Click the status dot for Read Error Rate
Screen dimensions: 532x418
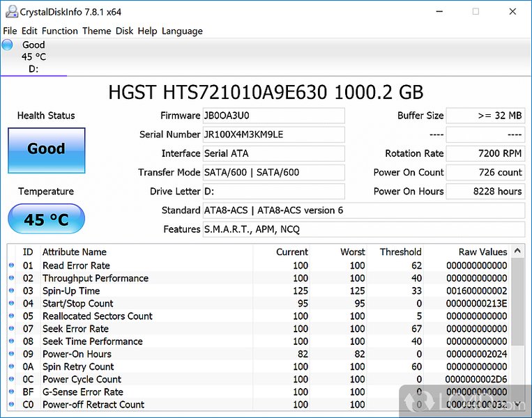tap(11, 265)
